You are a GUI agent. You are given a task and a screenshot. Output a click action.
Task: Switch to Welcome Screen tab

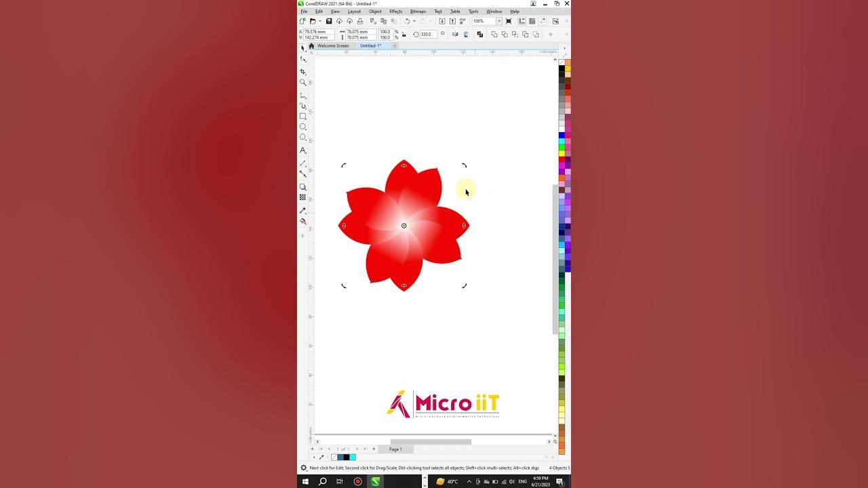click(x=333, y=45)
